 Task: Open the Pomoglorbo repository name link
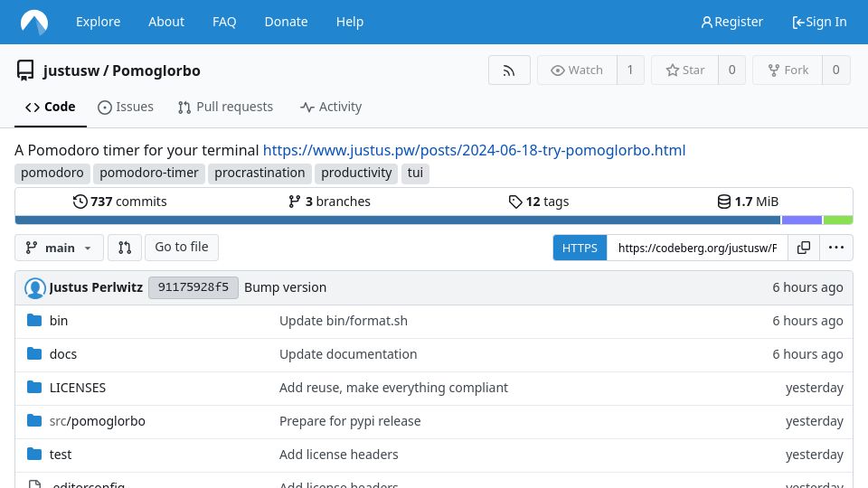click(x=156, y=70)
